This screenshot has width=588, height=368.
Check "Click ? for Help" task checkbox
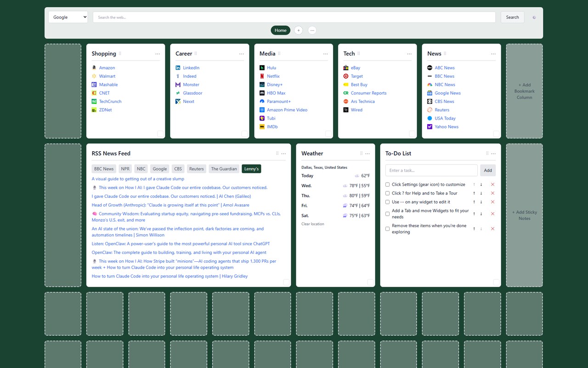tap(388, 193)
